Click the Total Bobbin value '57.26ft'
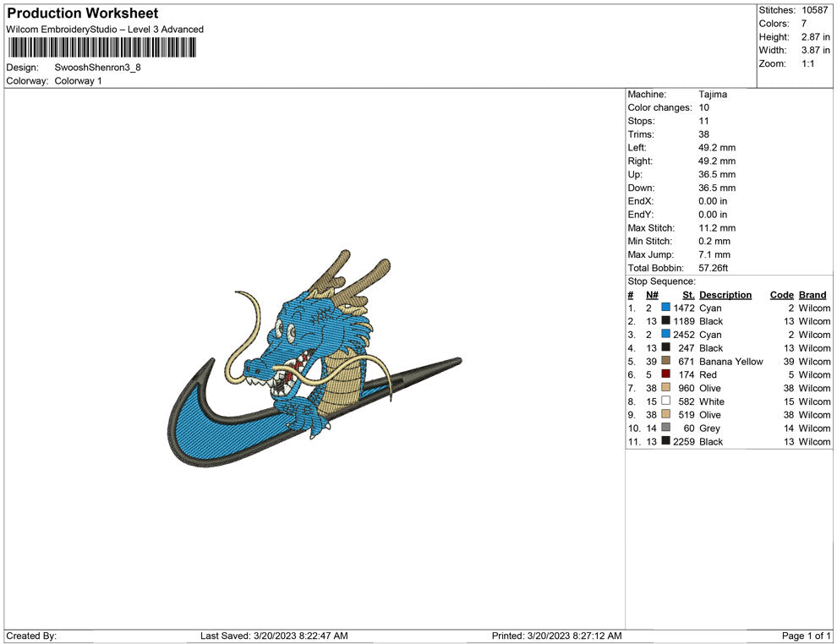This screenshot has height=644, width=837. coord(714,268)
